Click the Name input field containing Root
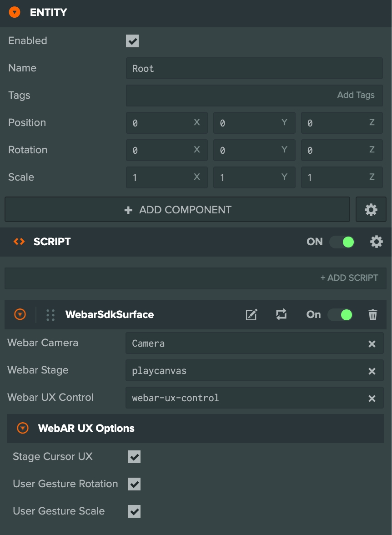The width and height of the screenshot is (392, 535). pos(254,69)
